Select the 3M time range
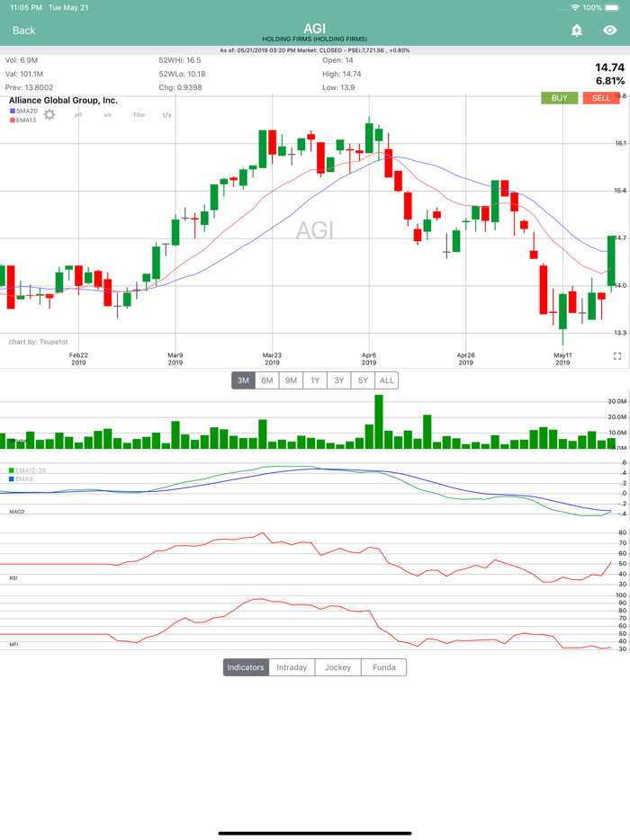The height and width of the screenshot is (840, 630). [243, 380]
